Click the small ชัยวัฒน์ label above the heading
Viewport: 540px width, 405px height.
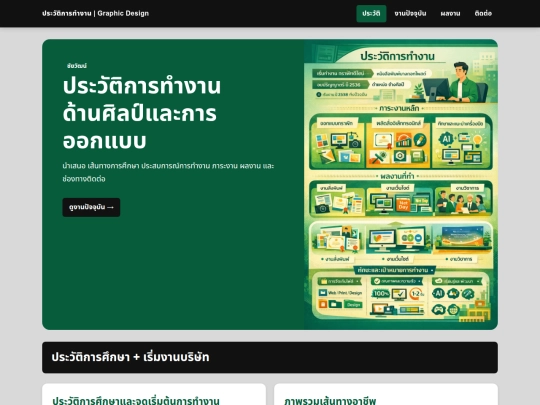coord(77,66)
